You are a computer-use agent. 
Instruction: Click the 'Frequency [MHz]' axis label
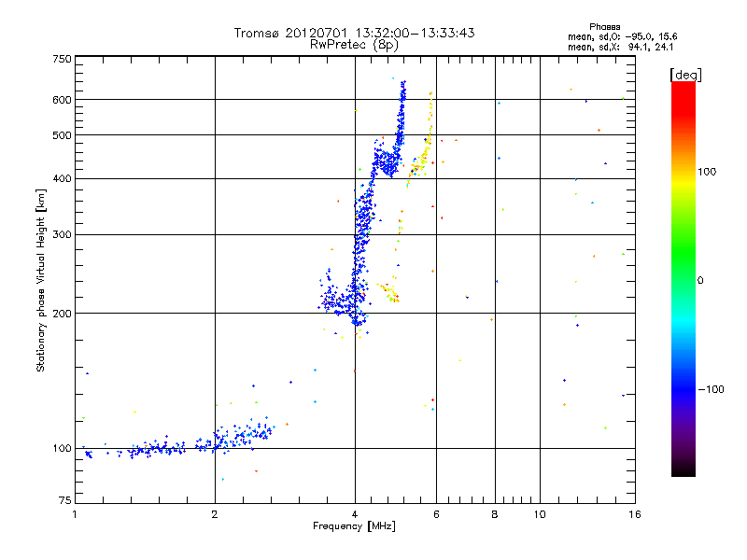354,526
